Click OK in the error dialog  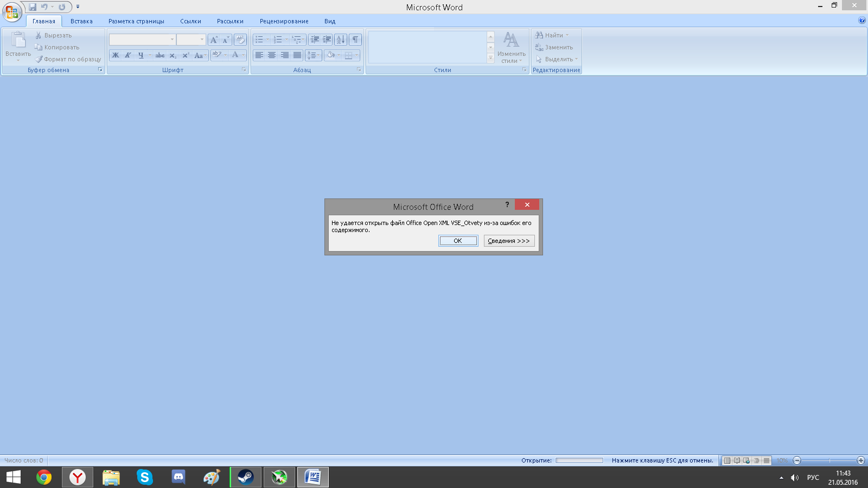pos(458,241)
